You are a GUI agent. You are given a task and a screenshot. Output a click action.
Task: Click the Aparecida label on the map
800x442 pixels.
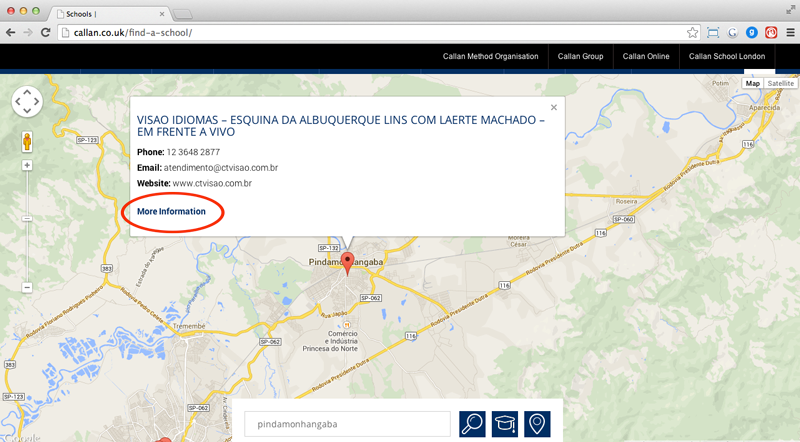coord(764,108)
